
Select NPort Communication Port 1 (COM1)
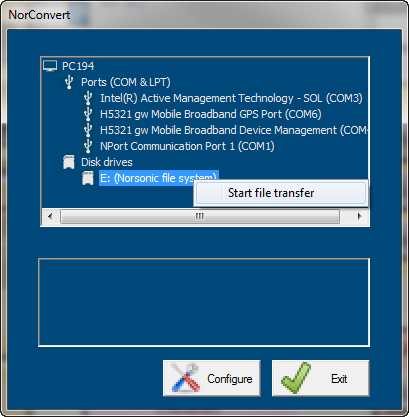pos(187,146)
